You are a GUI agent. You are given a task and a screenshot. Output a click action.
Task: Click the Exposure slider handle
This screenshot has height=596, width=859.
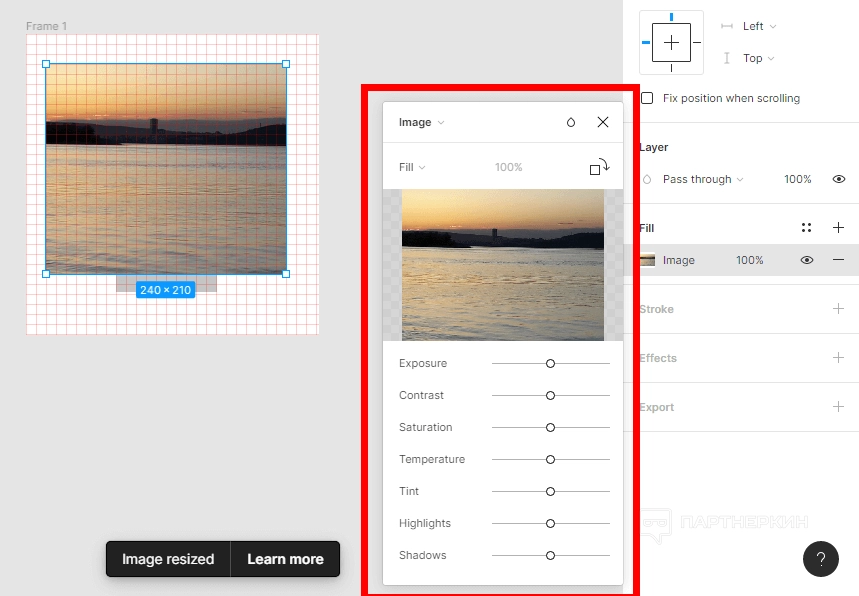coord(551,364)
